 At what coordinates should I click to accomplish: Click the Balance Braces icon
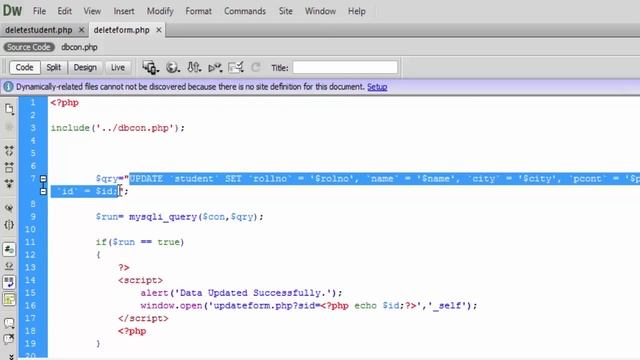click(x=9, y=224)
